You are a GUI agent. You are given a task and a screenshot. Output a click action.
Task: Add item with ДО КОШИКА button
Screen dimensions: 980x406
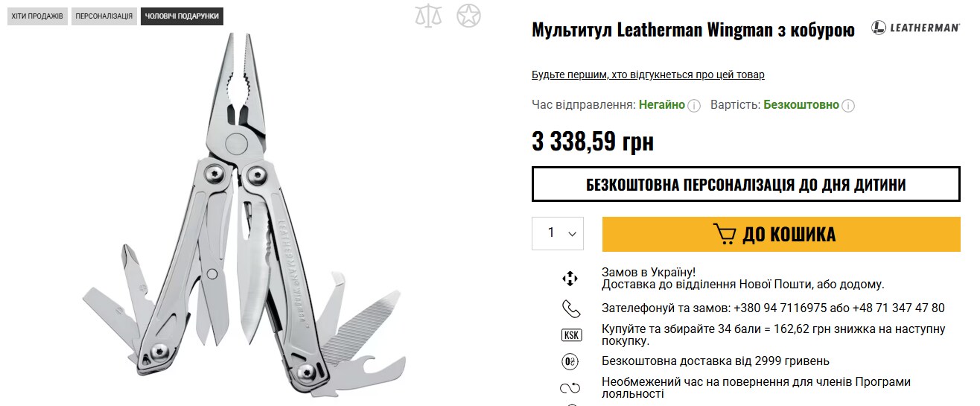pyautogui.click(x=781, y=234)
